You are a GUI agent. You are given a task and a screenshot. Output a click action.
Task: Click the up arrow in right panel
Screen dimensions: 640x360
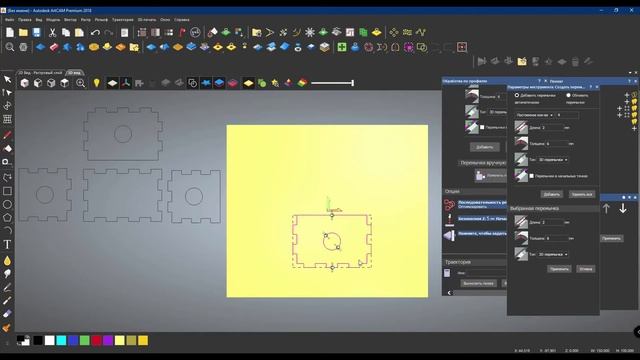tap(606, 209)
